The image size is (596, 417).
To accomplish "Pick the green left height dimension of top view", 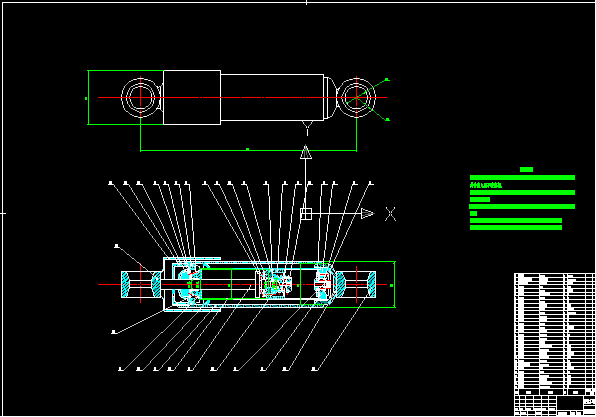I will coord(88,97).
